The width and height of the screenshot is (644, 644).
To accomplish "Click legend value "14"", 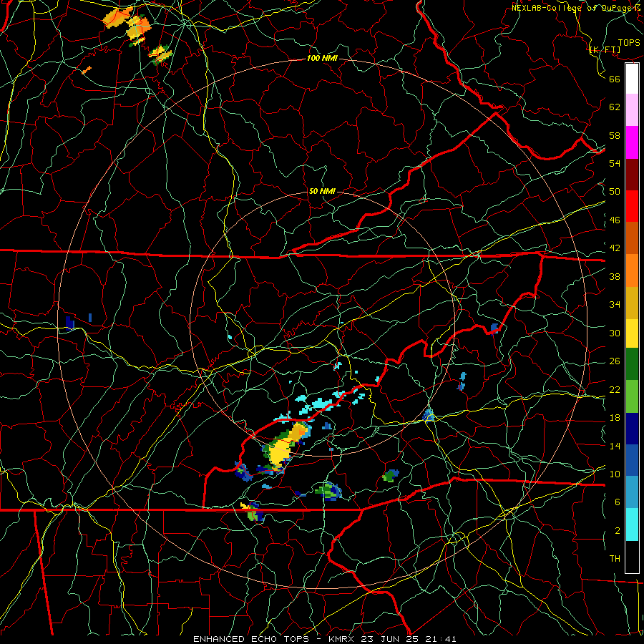I will tap(615, 446).
